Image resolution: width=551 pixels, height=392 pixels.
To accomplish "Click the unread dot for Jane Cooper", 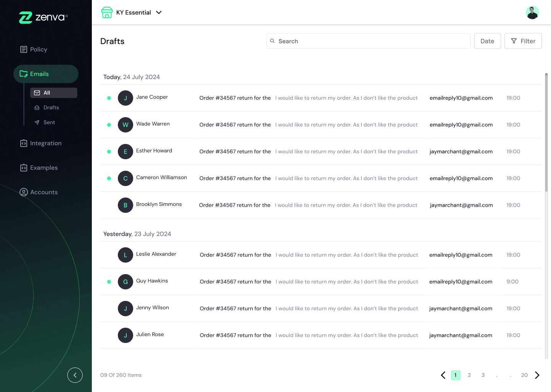I will click(x=109, y=98).
